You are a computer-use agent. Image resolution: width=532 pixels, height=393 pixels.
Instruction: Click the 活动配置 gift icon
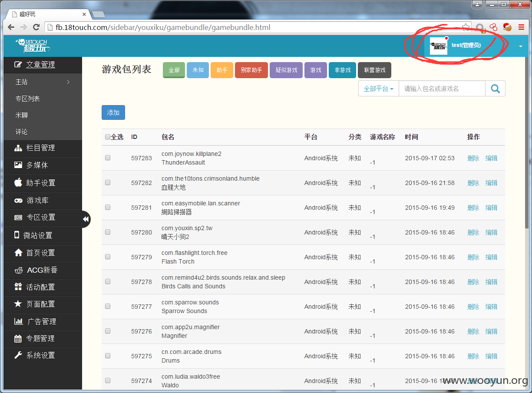[x=18, y=287]
